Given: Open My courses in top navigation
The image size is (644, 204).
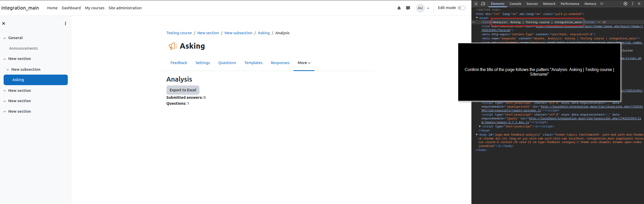Looking at the screenshot, I should 95,8.
